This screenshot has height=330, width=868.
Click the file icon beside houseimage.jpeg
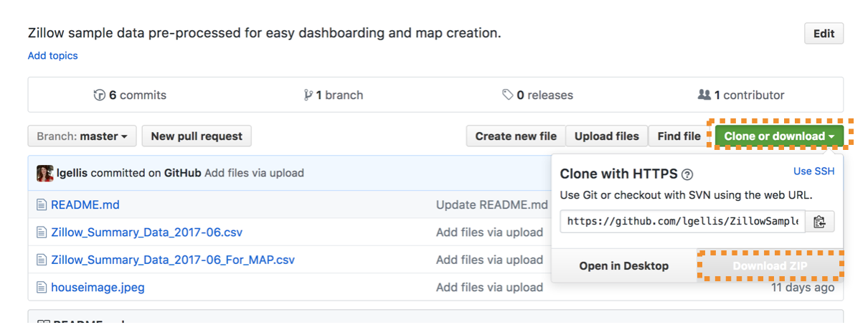42,288
